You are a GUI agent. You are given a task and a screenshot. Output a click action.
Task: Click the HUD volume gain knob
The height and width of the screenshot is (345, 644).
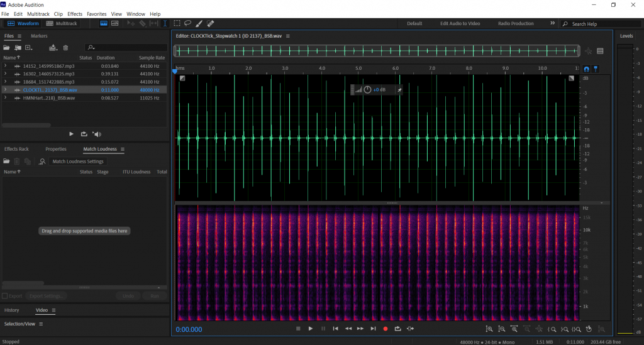(367, 90)
